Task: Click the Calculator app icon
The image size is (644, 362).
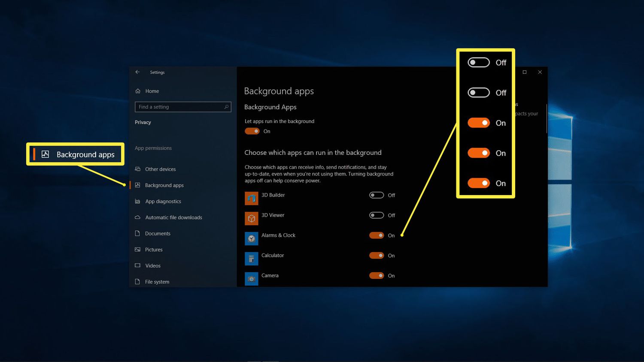Action: click(x=252, y=259)
